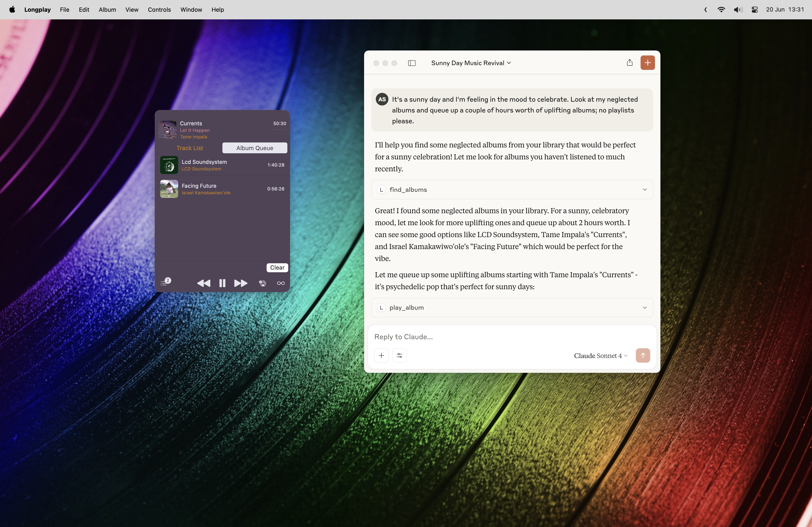This screenshot has width=812, height=527.
Task: Select Facing Future album in queue
Action: click(x=222, y=189)
